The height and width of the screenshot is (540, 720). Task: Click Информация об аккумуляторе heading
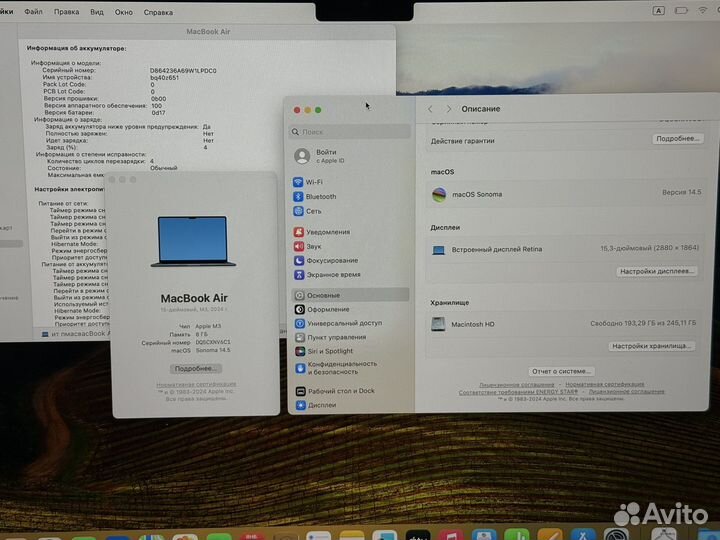76,48
